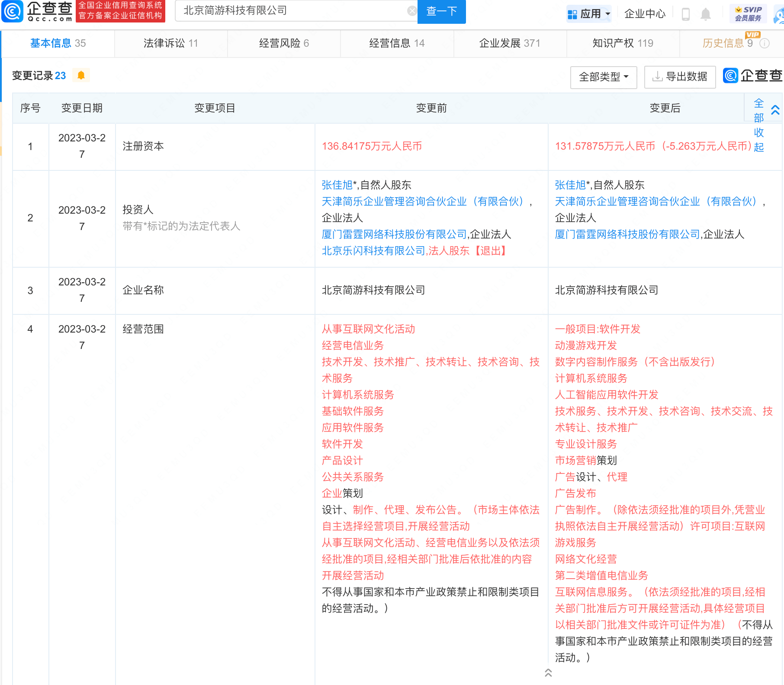Switch to the 经营信息 tab
Viewport: 784px width, 685px height.
397,43
